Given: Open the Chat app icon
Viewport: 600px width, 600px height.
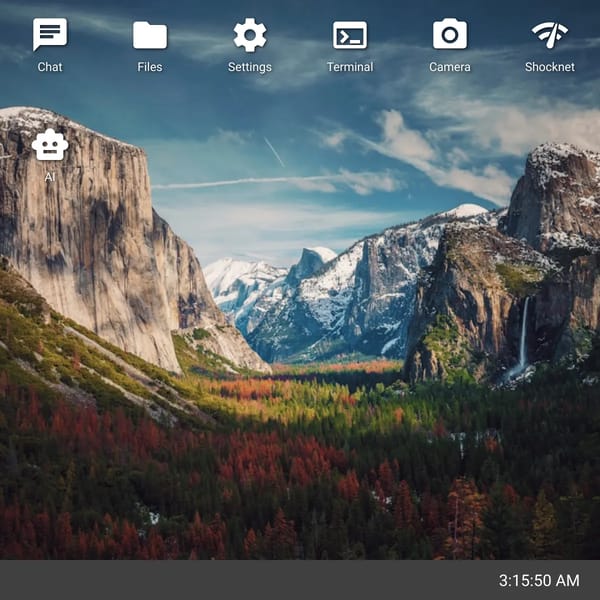Looking at the screenshot, I should click(50, 34).
